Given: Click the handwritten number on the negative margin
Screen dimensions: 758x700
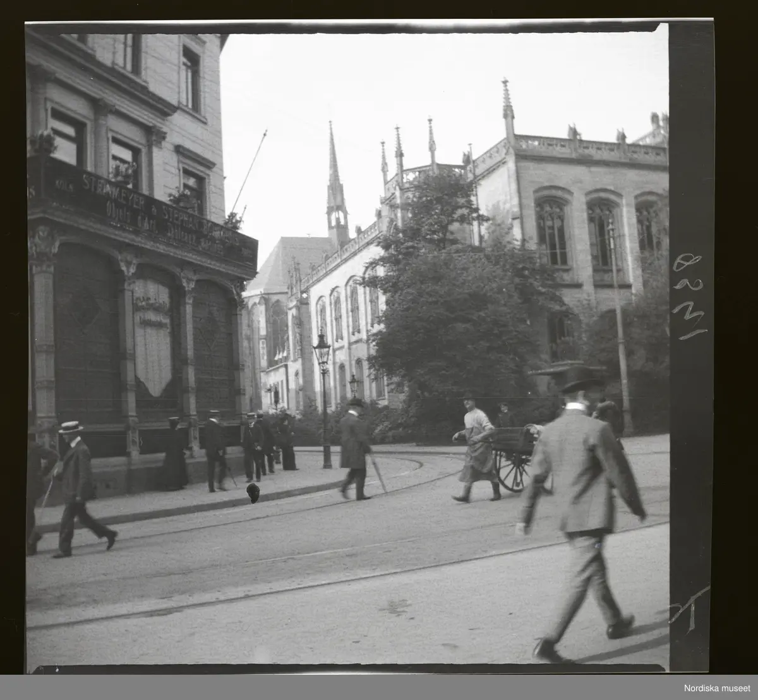Looking at the screenshot, I should 689,296.
